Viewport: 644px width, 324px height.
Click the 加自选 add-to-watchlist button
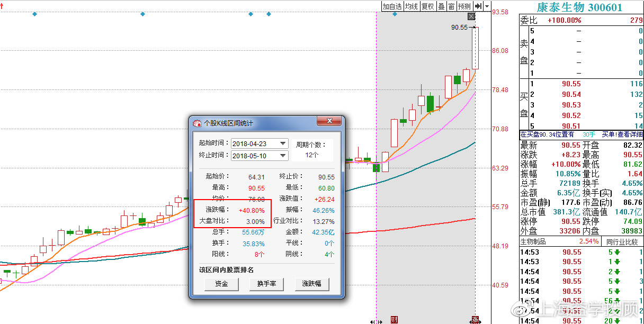(x=392, y=6)
